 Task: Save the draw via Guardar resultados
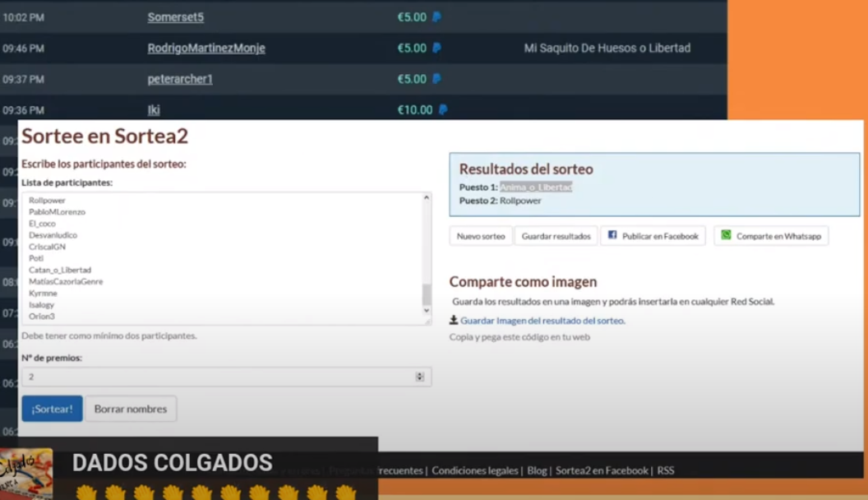click(x=556, y=236)
